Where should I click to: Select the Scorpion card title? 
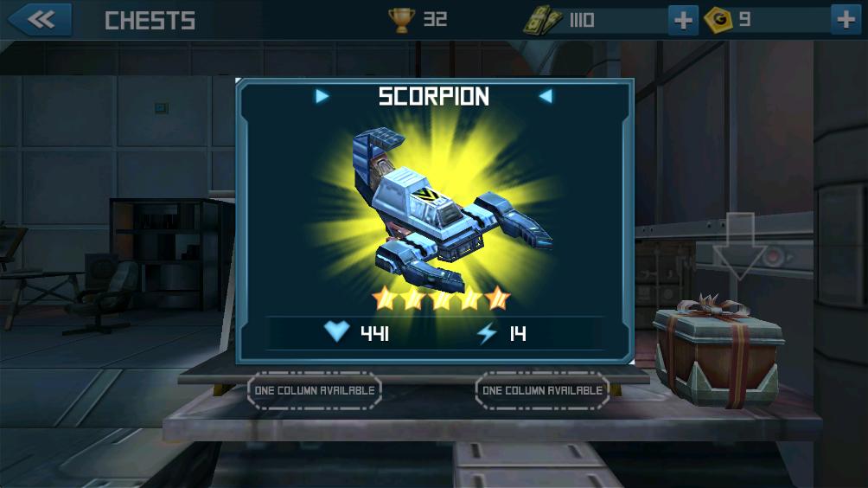coord(434,96)
